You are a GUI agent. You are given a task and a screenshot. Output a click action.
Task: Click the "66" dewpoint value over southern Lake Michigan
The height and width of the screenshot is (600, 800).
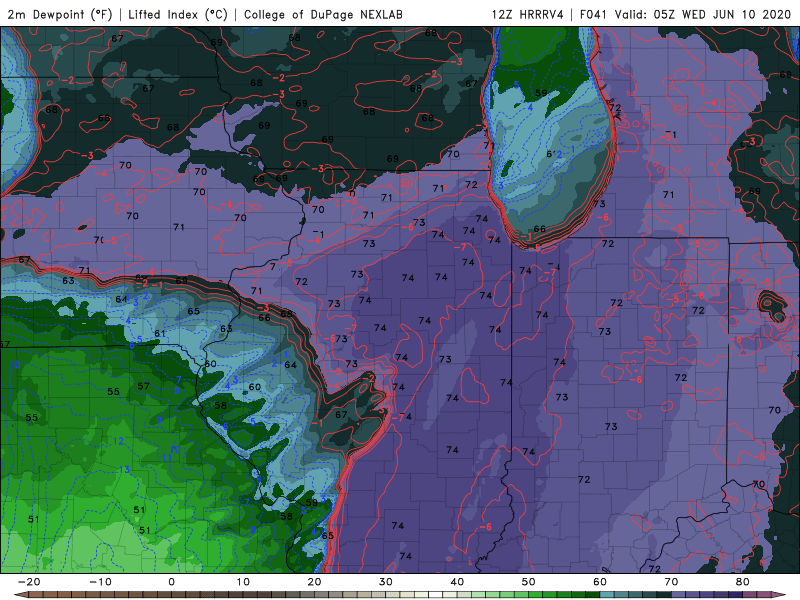539,229
